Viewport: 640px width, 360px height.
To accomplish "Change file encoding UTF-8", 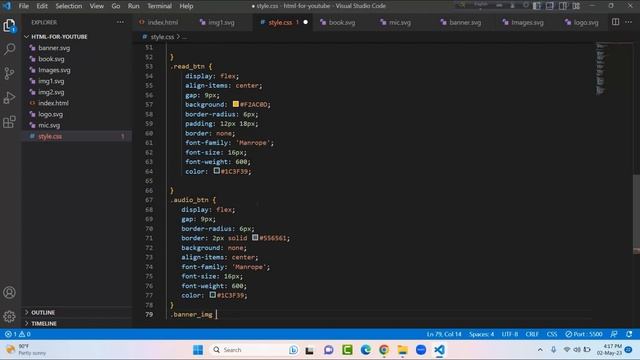I will click(x=509, y=334).
